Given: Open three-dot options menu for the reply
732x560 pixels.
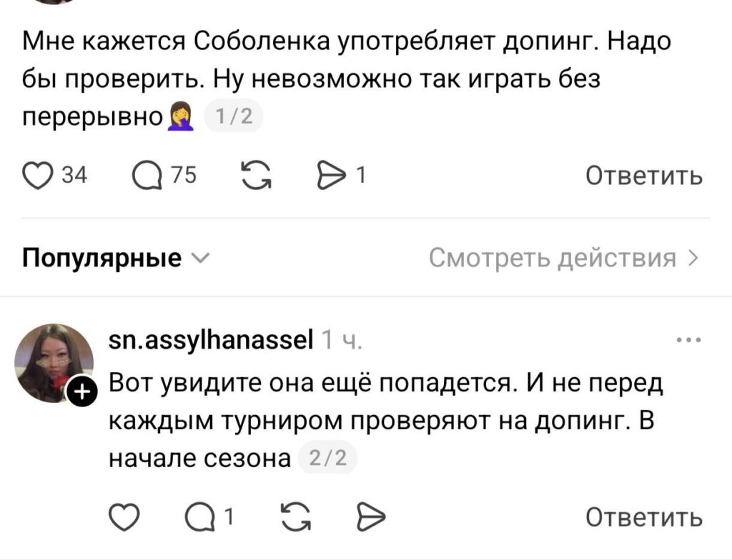Looking at the screenshot, I should (x=689, y=341).
